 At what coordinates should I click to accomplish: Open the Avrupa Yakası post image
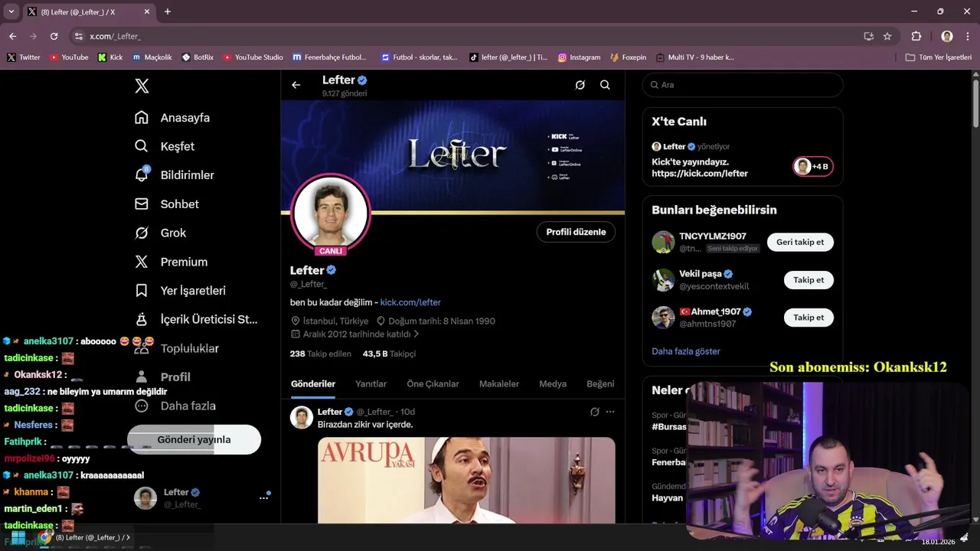tap(466, 480)
